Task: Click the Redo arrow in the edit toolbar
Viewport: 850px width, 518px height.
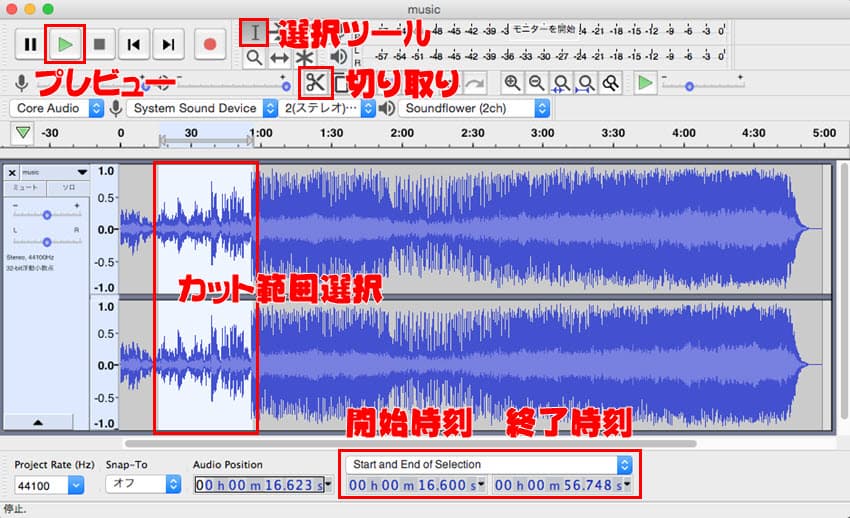Action: 475,83
